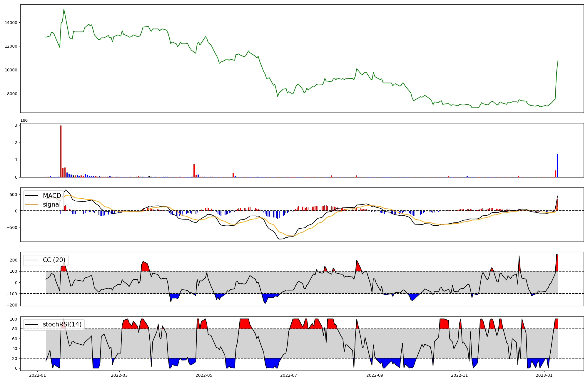Click the tall blue volume bar at right

pyautogui.click(x=557, y=165)
